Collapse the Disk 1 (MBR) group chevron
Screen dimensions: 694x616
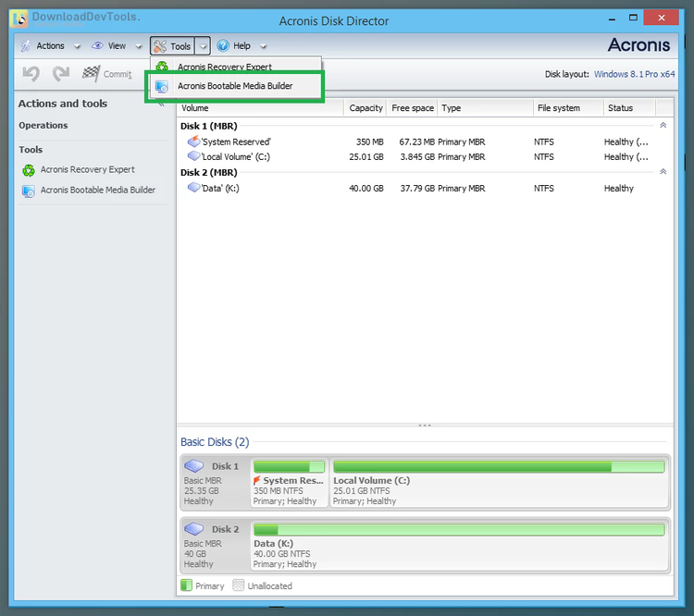[x=663, y=125]
